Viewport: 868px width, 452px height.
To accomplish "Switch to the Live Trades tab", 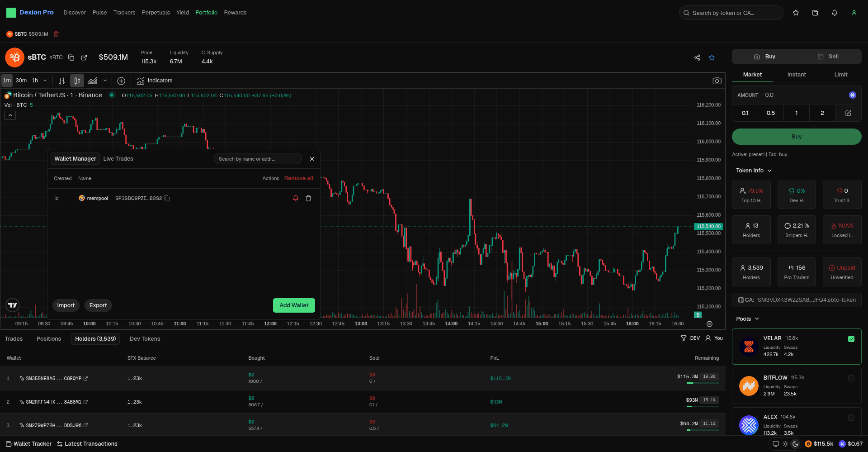I will coord(118,159).
